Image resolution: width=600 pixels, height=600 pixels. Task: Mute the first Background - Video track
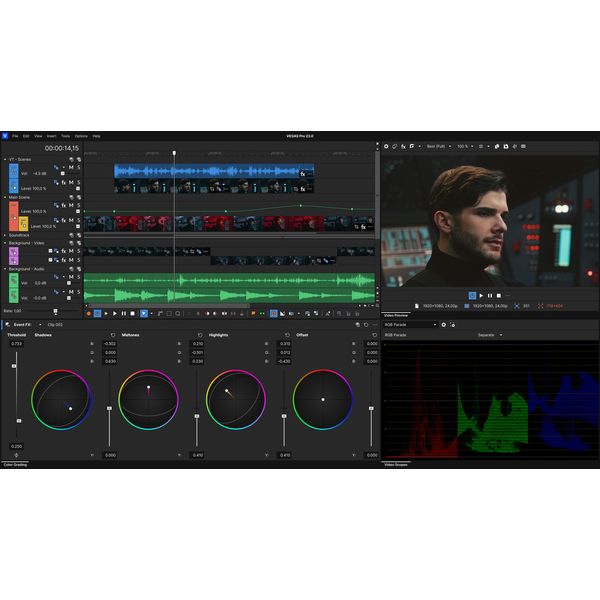(x=71, y=251)
